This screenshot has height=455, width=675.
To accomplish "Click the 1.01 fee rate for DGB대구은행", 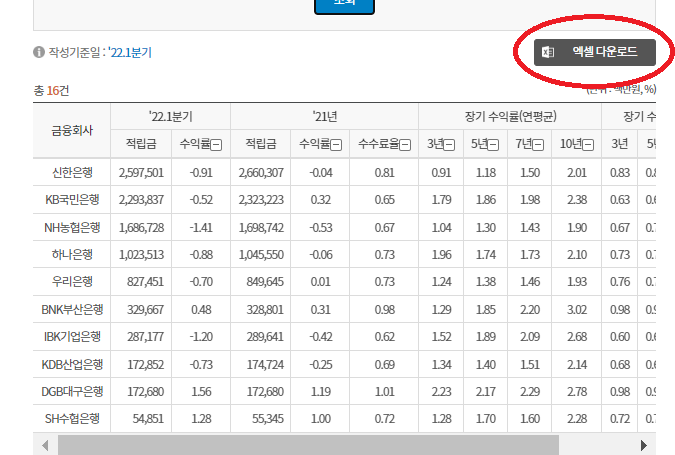I will coord(384,392).
